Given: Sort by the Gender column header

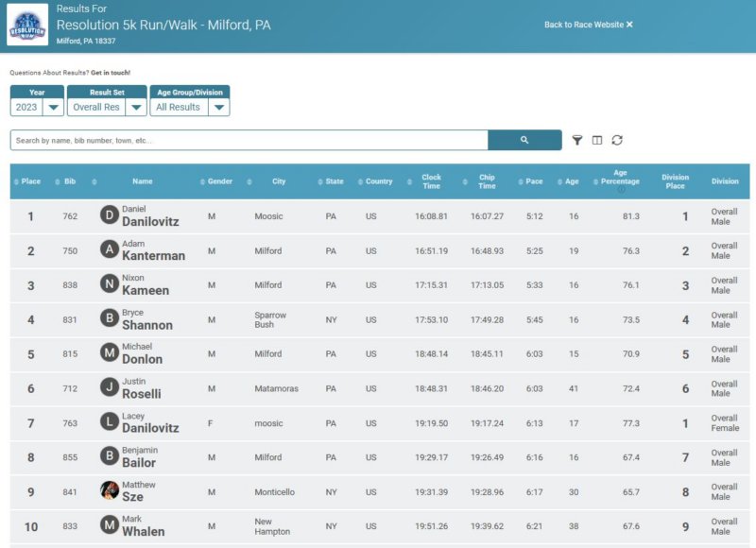Looking at the screenshot, I should tap(220, 181).
